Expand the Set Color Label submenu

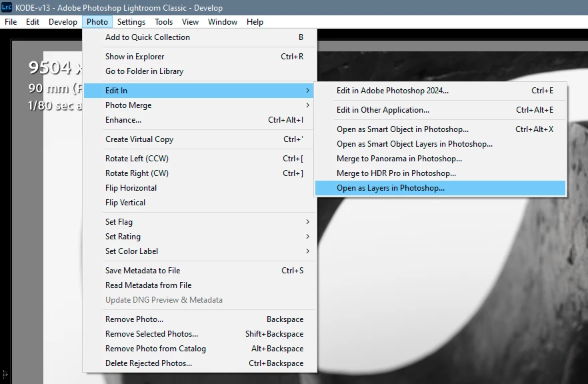click(x=199, y=251)
